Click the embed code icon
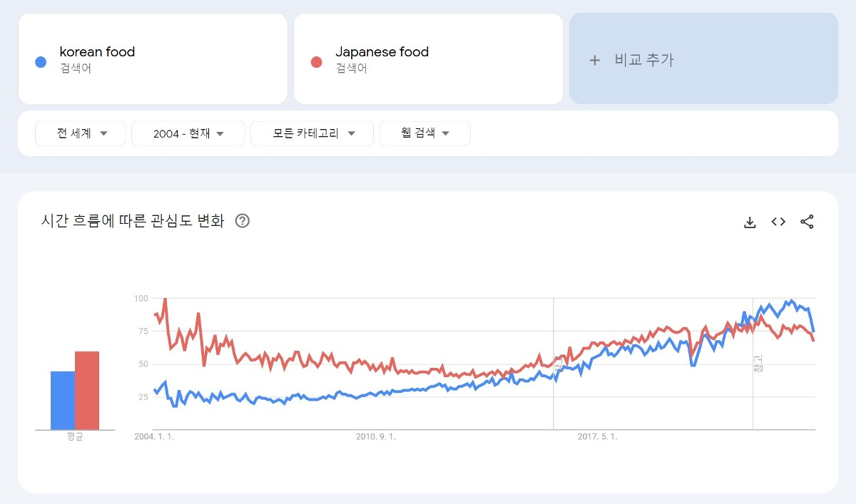The image size is (856, 504). [778, 222]
